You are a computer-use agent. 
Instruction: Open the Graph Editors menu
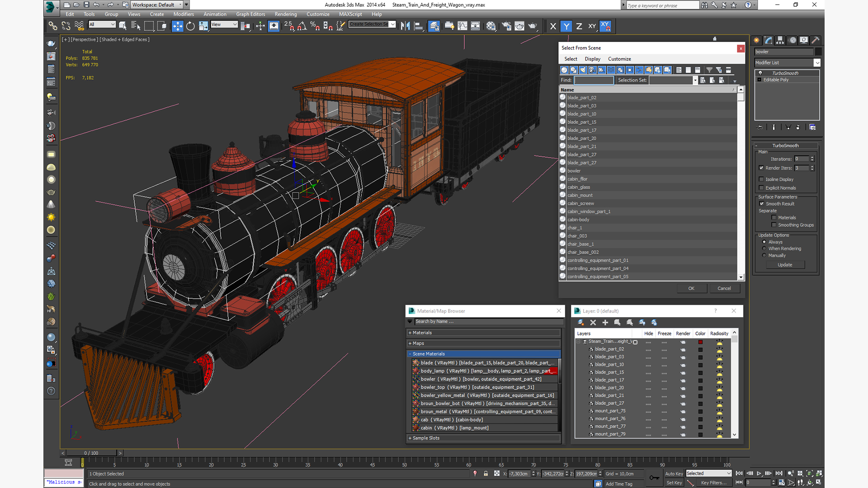tap(250, 14)
